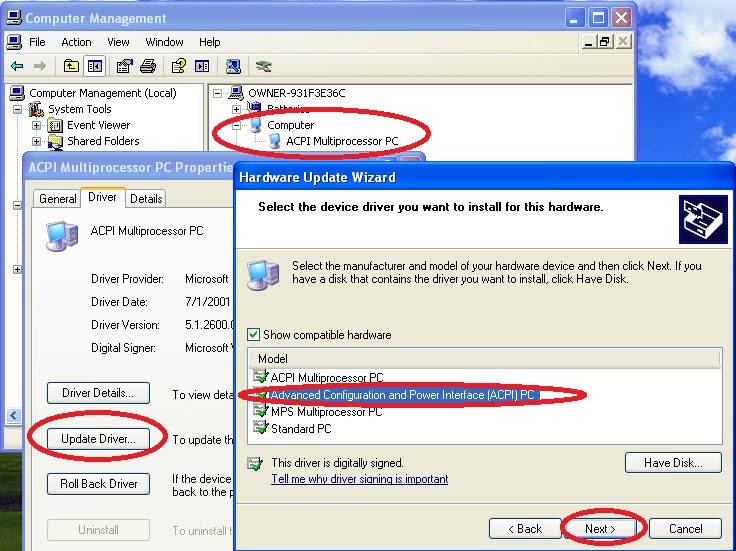Screen dimensions: 736x551
Task: Click the left scroll arrow of console tree
Action: [x=13, y=415]
